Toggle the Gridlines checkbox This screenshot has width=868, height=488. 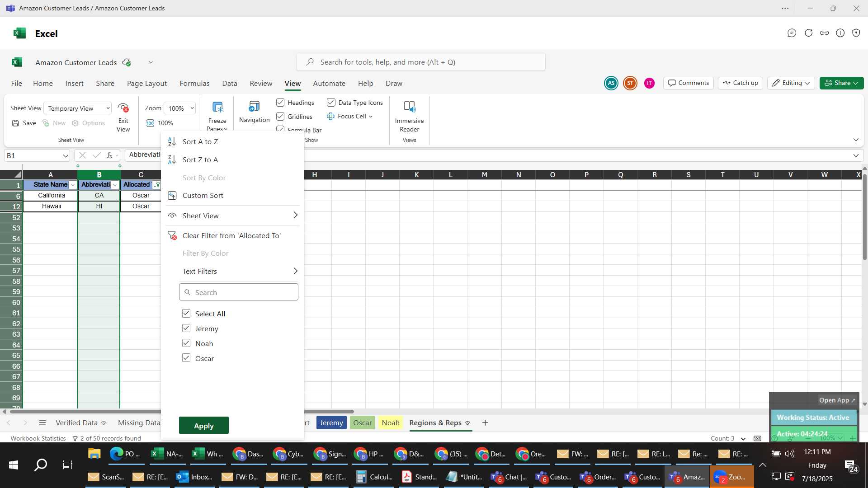coord(280,117)
